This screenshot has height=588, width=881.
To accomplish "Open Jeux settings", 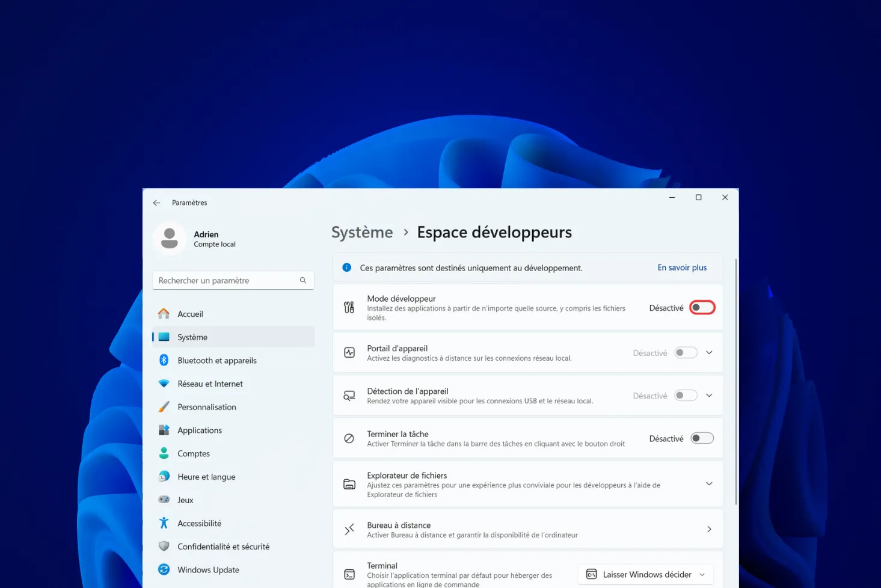I will pyautogui.click(x=233, y=500).
